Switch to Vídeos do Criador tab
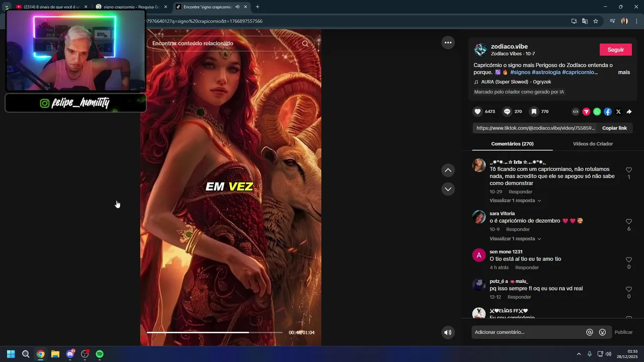This screenshot has width=644, height=362. (x=593, y=144)
